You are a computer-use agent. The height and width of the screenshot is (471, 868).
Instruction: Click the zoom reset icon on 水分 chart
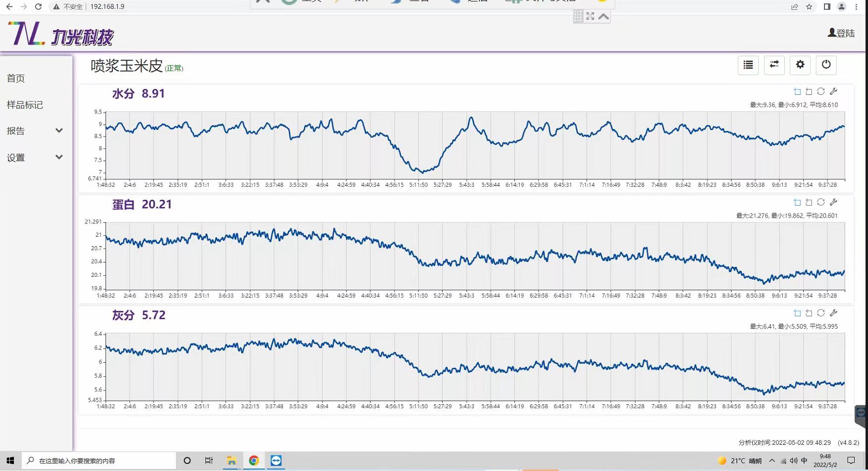809,91
